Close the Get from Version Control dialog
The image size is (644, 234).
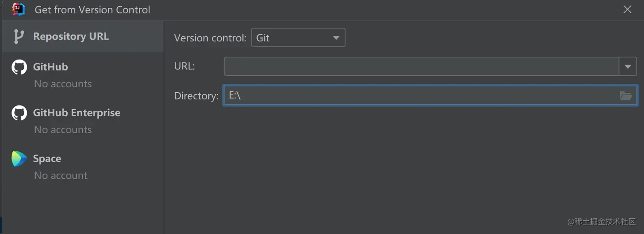[627, 9]
